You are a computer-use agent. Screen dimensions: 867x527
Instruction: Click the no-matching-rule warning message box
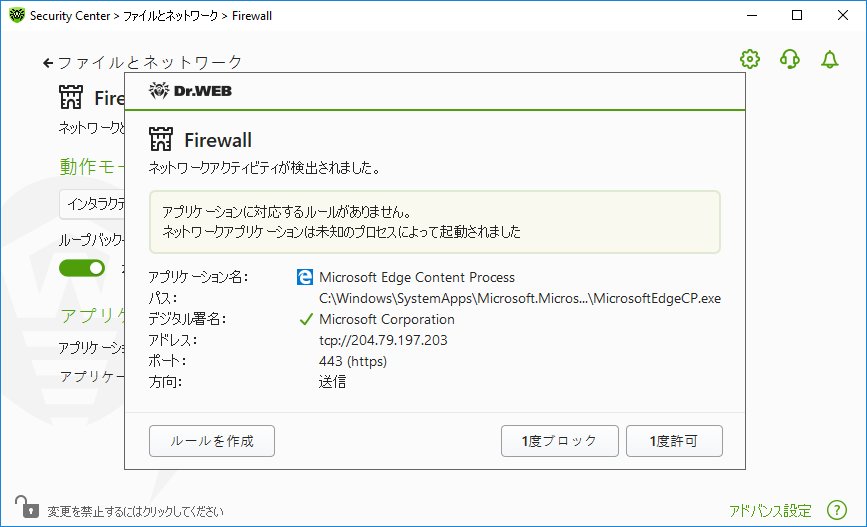[x=434, y=222]
